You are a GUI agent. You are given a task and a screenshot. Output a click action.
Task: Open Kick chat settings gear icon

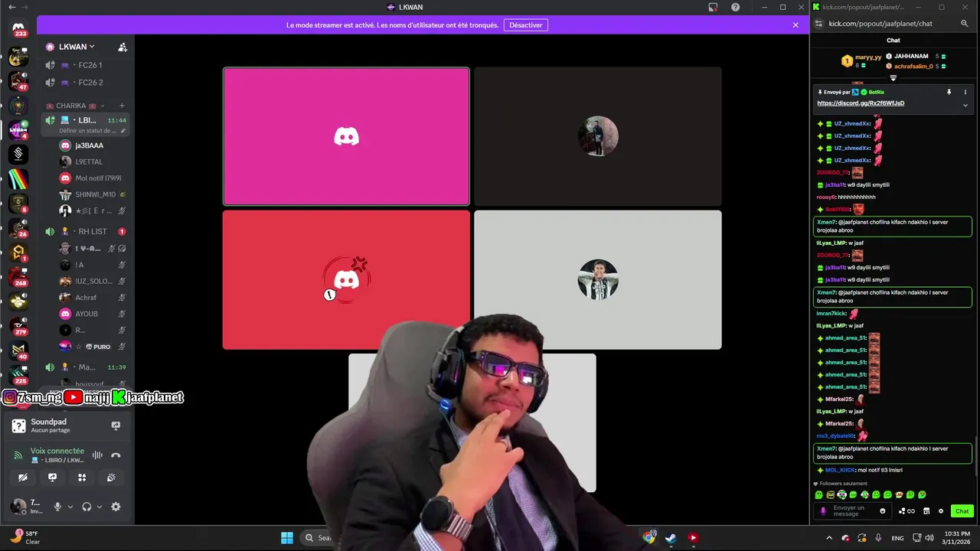[x=941, y=511]
